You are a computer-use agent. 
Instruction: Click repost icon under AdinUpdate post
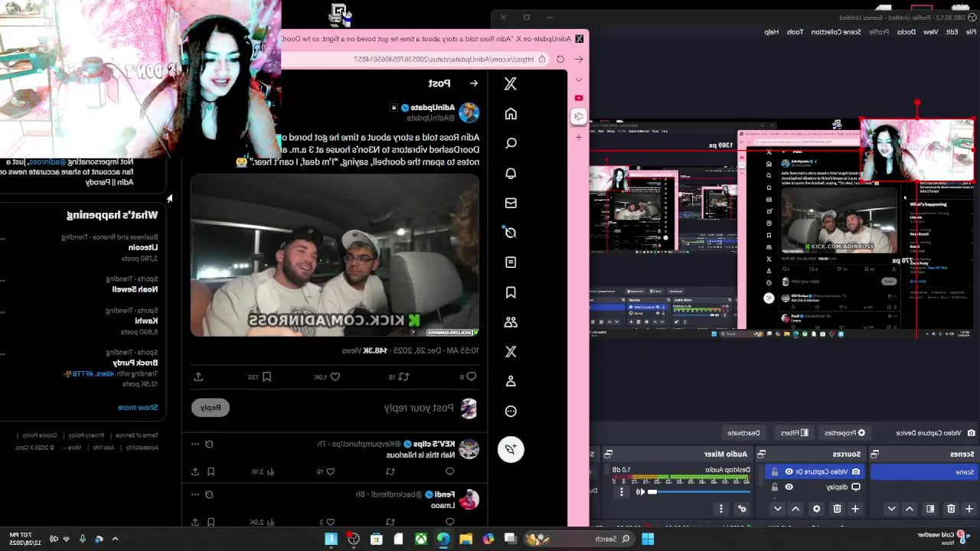403,377
